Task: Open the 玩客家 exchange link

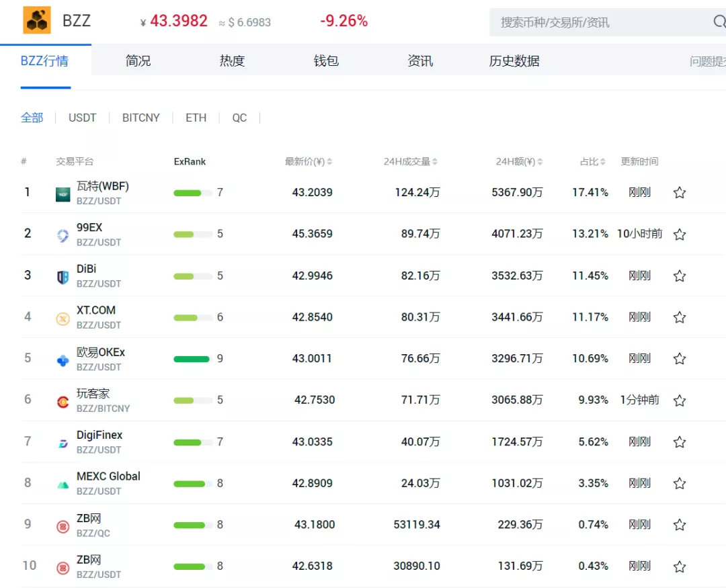Action: tap(93, 394)
